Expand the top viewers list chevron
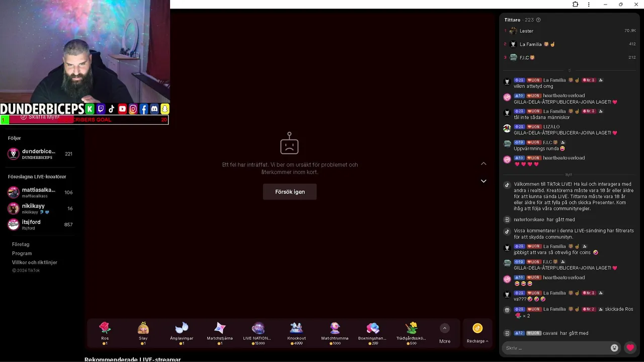Screen dimensions: 644x362 click(x=570, y=70)
